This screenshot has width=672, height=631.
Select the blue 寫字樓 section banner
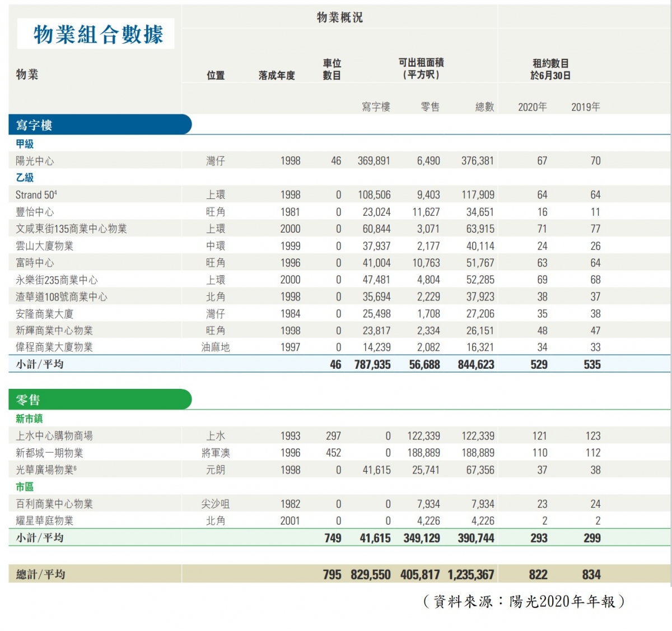pos(99,125)
